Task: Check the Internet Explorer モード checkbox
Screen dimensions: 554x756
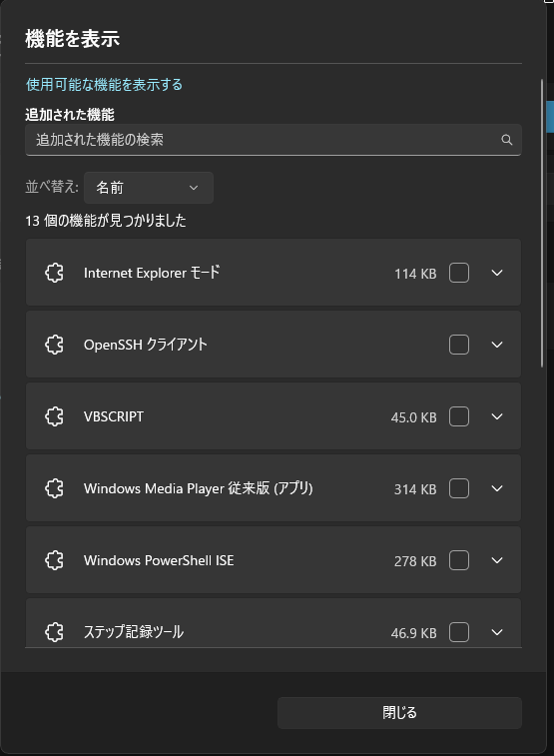Action: tap(459, 273)
